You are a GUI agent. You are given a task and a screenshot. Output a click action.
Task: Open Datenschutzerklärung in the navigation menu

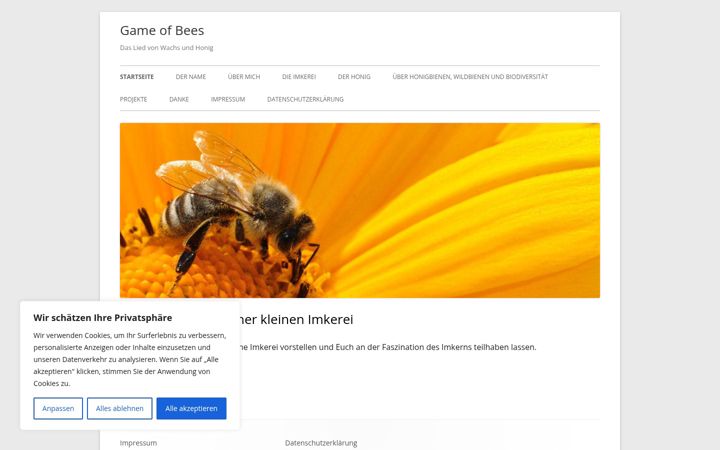click(305, 99)
